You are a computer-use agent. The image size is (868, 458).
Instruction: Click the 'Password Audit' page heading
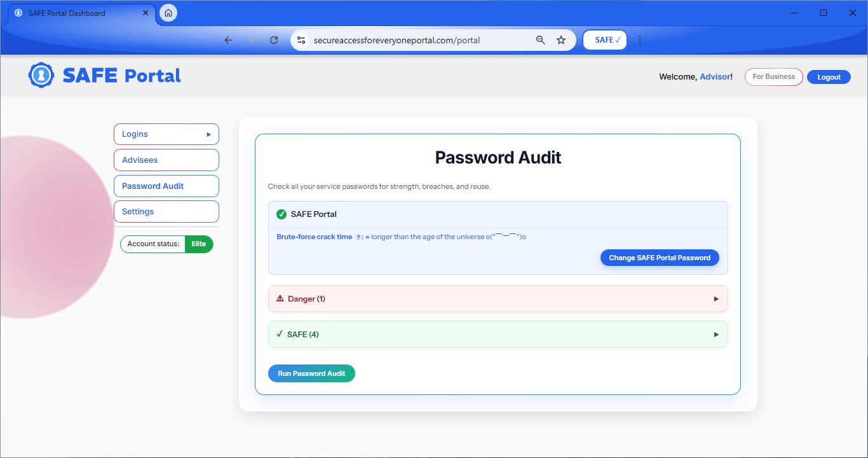click(x=498, y=158)
